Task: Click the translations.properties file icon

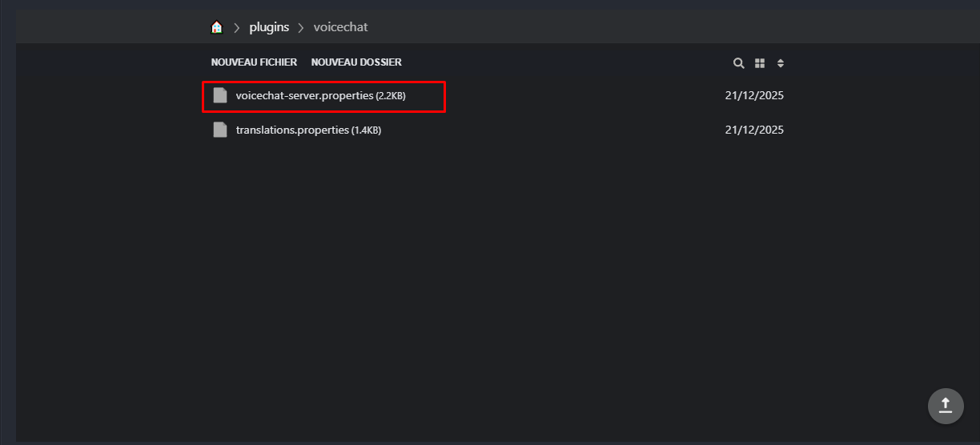Action: [x=220, y=130]
